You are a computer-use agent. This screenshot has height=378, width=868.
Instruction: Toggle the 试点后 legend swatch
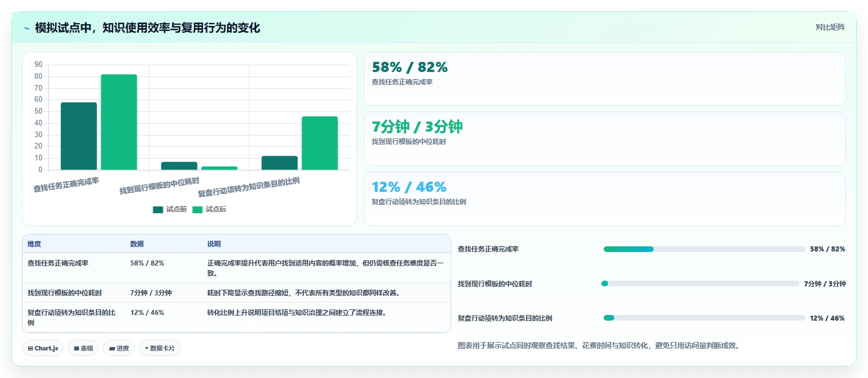pos(197,210)
